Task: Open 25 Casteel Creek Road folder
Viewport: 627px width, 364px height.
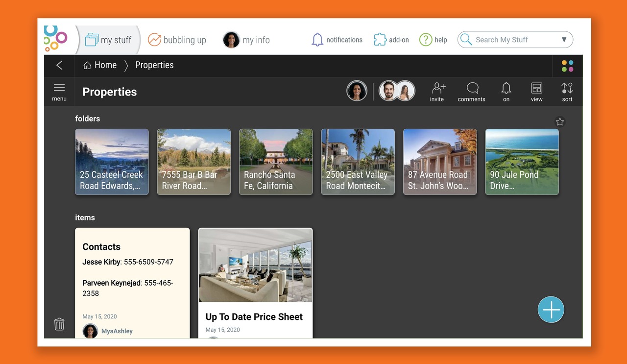Action: 112,162
